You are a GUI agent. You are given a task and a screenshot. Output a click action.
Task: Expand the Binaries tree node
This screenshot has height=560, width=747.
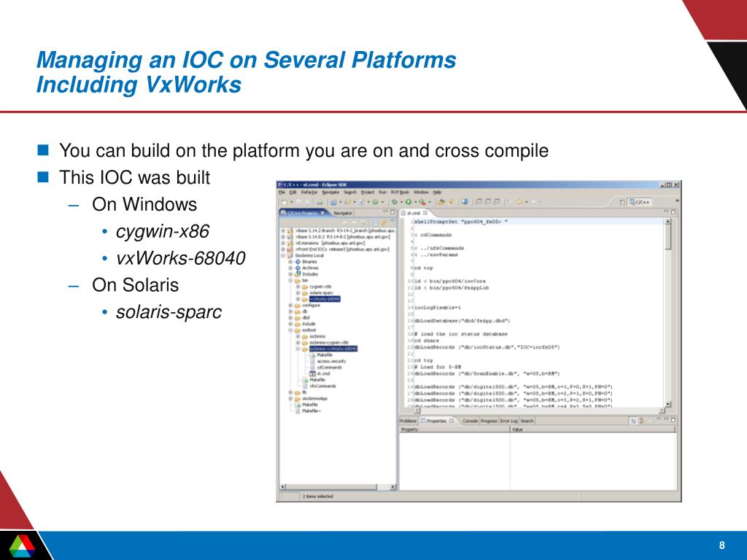click(x=290, y=262)
